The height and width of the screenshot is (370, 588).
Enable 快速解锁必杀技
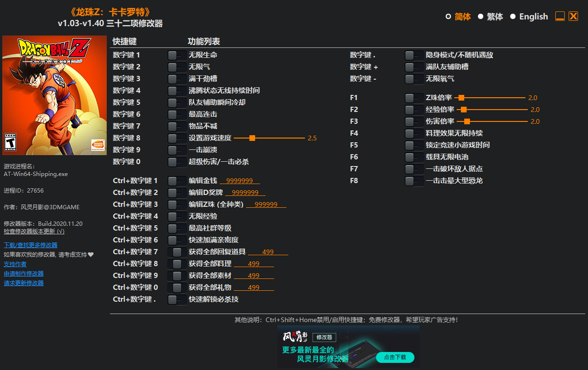point(176,299)
